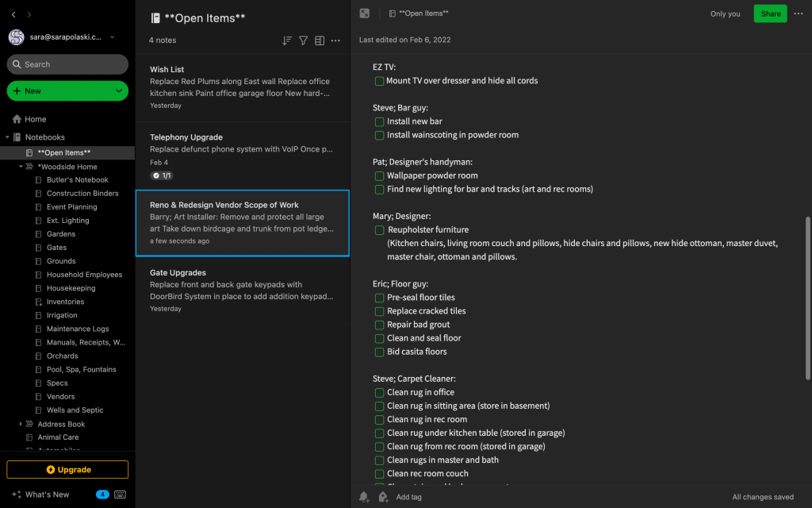Open the Gardens notebook

pyautogui.click(x=61, y=234)
